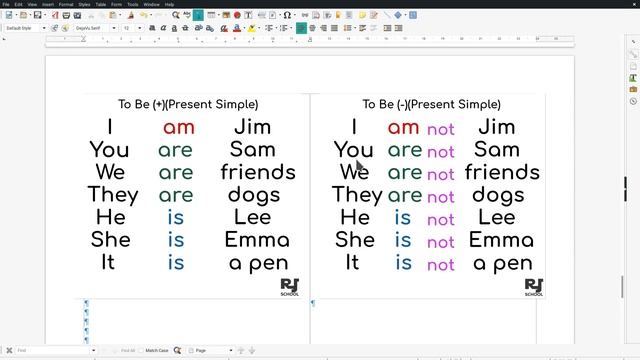Open the sidebar Navigator compass icon
640x360 pixels.
click(633, 101)
